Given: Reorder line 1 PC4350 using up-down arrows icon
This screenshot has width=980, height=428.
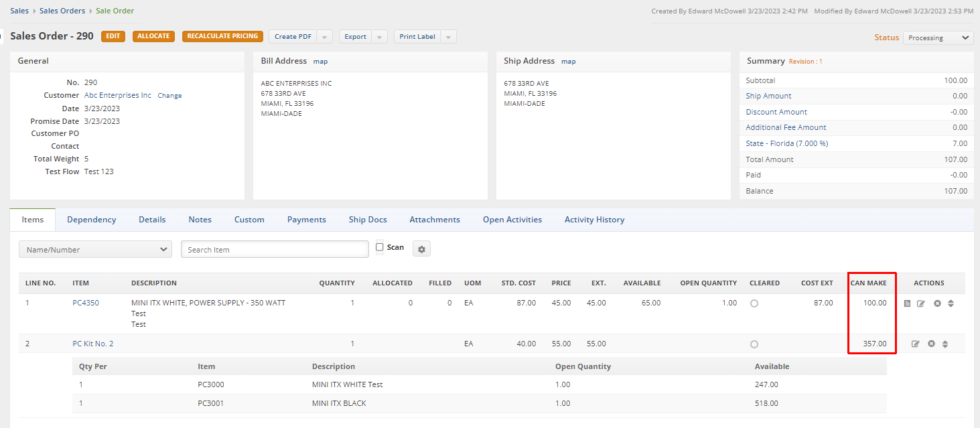Looking at the screenshot, I should [x=951, y=303].
